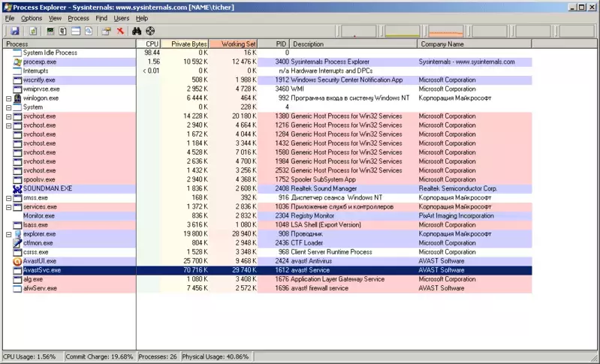Click the binoculars Find Handle icon

click(137, 31)
